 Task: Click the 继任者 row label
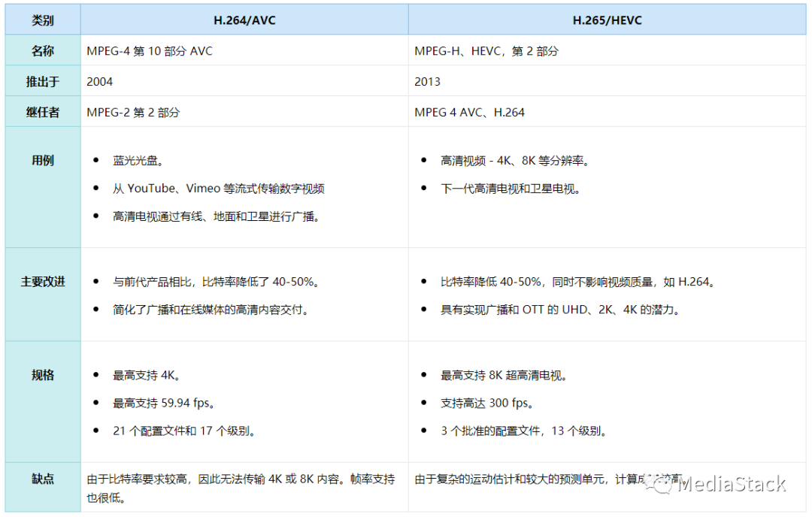[x=43, y=112]
